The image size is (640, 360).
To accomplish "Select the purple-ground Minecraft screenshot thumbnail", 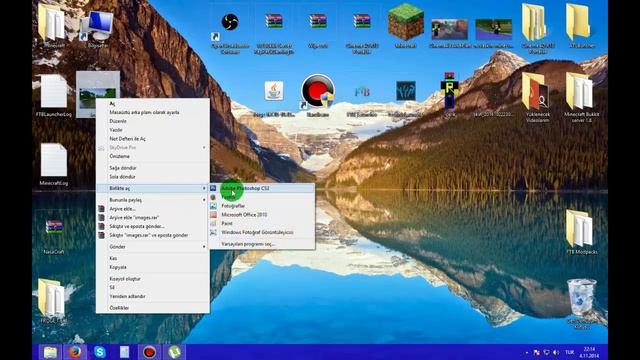I will [x=493, y=29].
